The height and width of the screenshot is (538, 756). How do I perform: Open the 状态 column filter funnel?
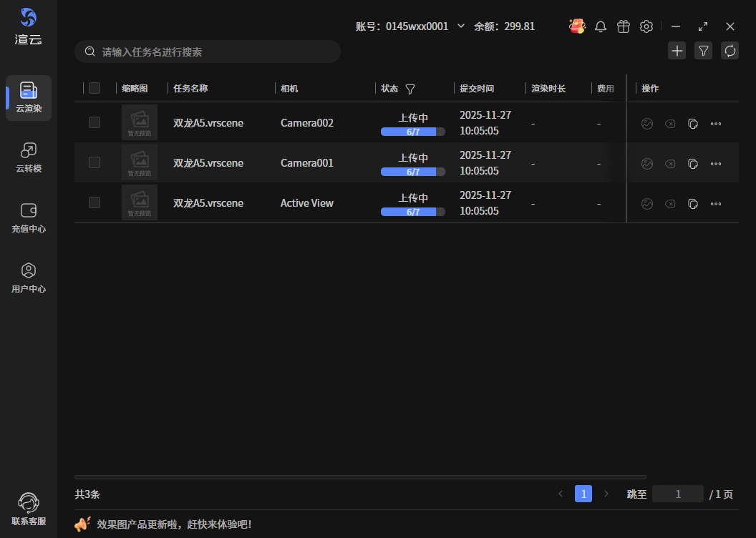point(410,89)
